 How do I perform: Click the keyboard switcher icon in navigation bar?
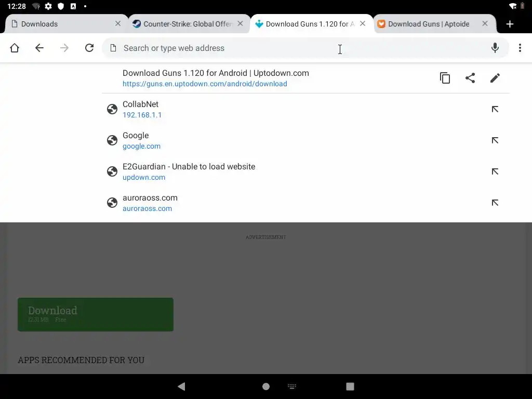point(292,386)
